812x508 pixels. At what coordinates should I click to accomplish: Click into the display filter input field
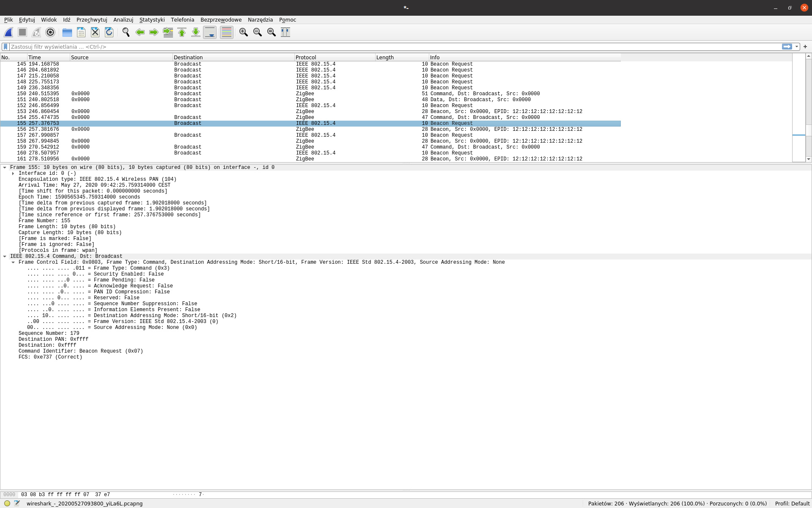click(x=381, y=47)
